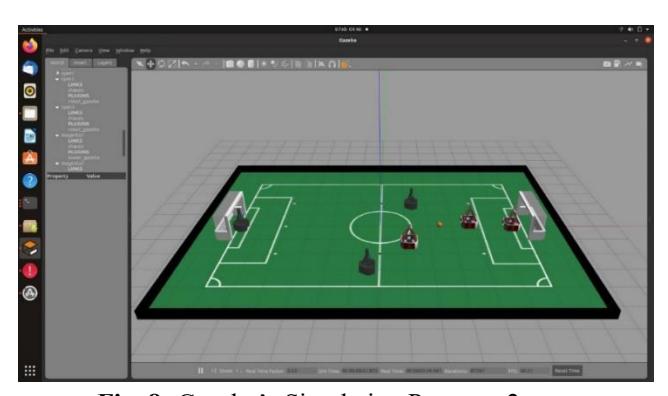
Task: Click the Property column header
Action: (58, 176)
